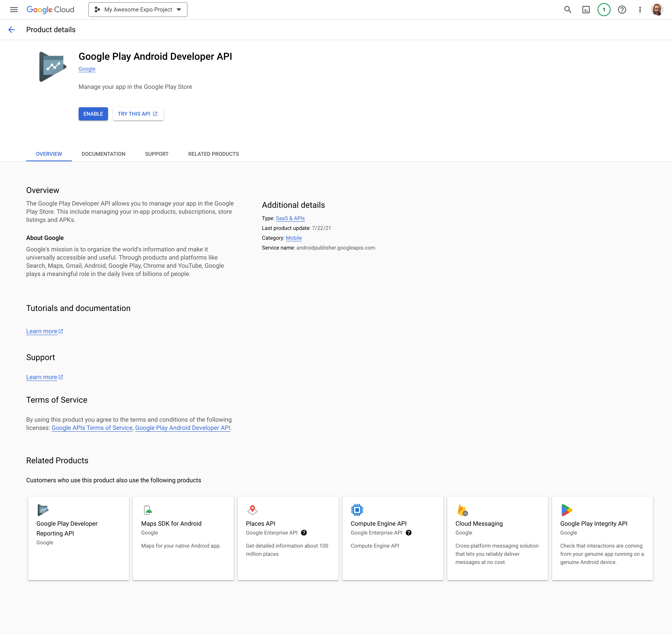The image size is (672, 635).
Task: Switch to the Documentation tab
Action: point(103,154)
